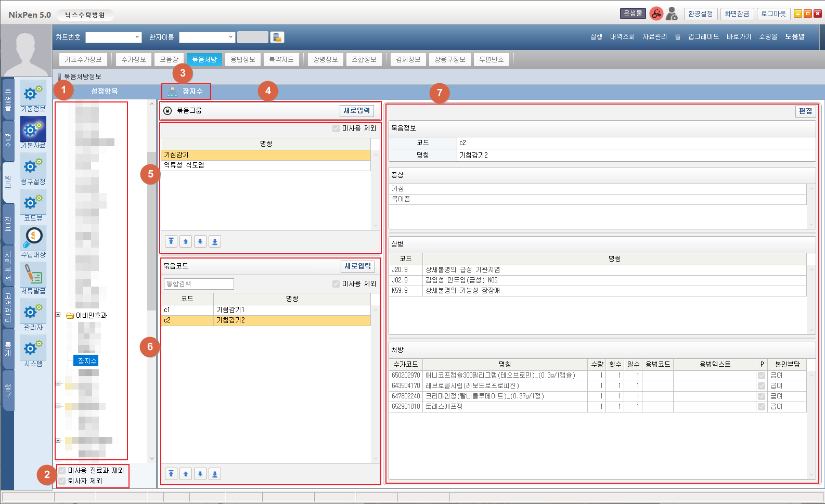The height and width of the screenshot is (504, 825).
Task: Collapse the 이비인후과 tree node
Action: [58, 315]
